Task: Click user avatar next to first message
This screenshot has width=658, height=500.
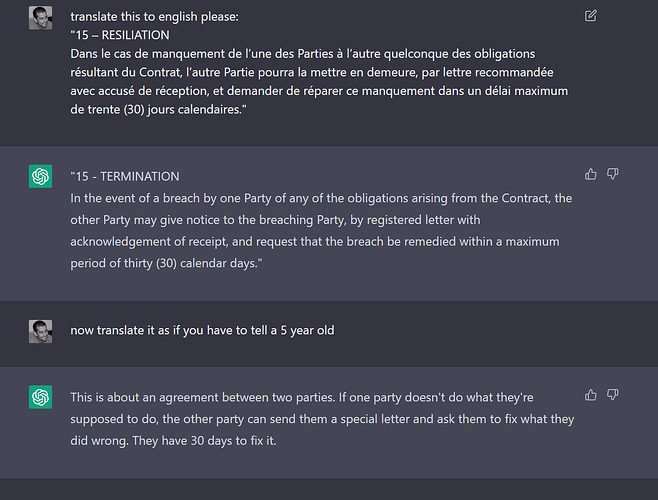Action: tap(40, 18)
